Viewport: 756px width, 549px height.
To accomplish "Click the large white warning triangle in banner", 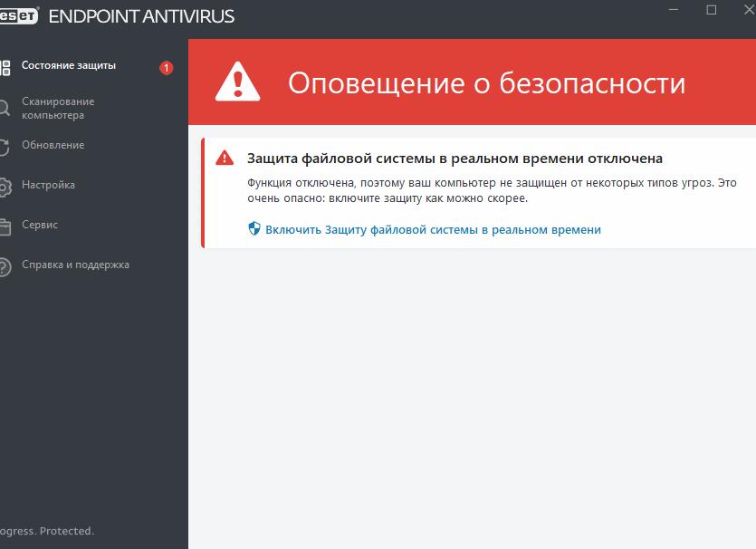I will point(237,82).
